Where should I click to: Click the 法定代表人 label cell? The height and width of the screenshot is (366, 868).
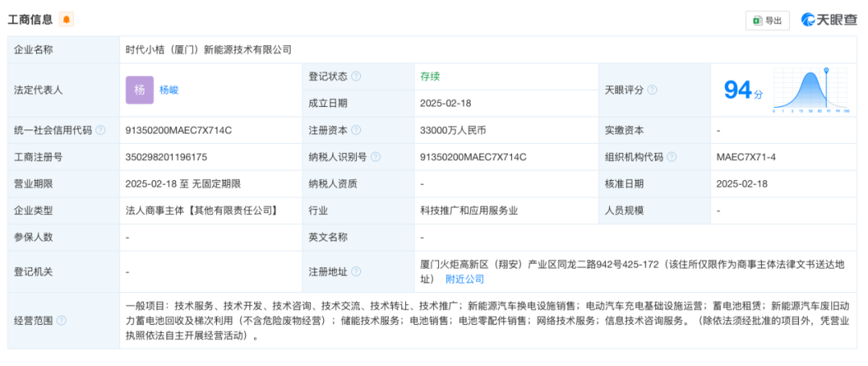click(63, 90)
